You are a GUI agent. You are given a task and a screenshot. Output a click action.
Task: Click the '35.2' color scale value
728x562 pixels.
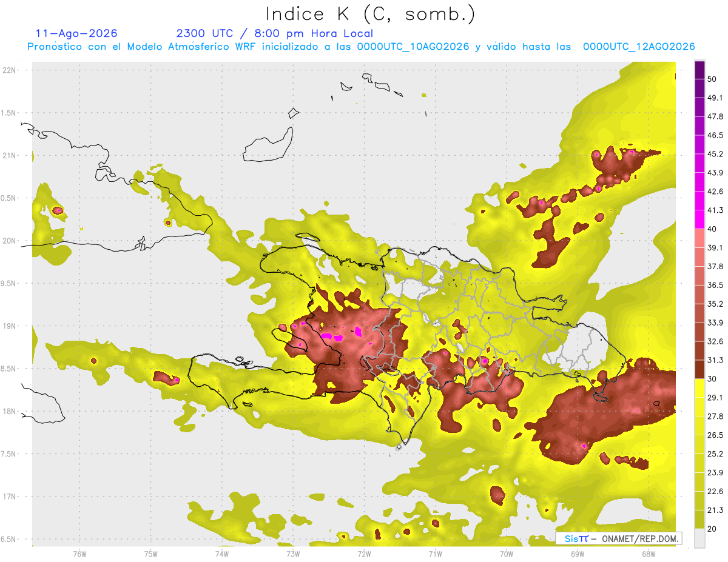coord(715,304)
